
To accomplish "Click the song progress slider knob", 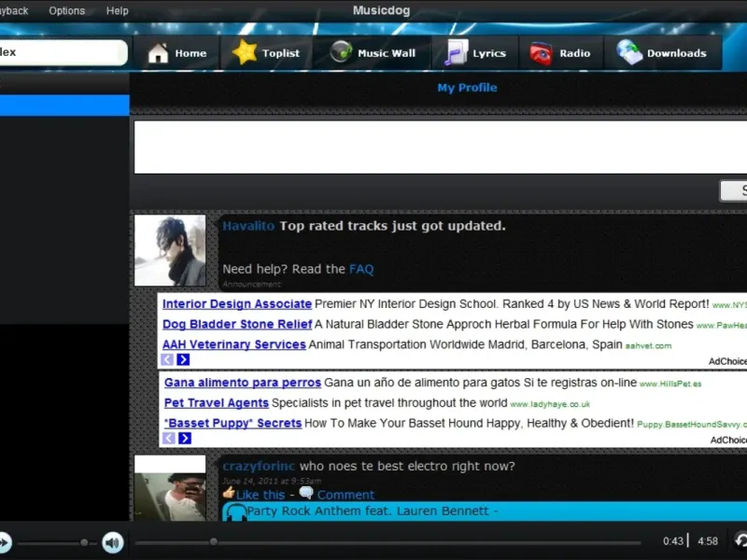I will point(214,541).
